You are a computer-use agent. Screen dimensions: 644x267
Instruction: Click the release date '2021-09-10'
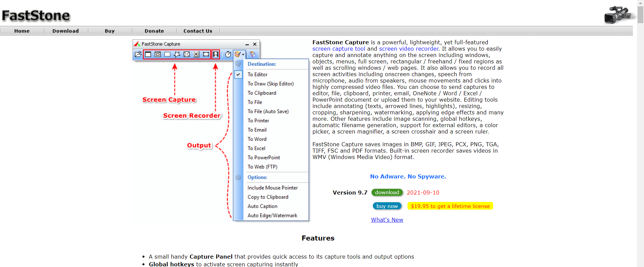pyautogui.click(x=423, y=193)
